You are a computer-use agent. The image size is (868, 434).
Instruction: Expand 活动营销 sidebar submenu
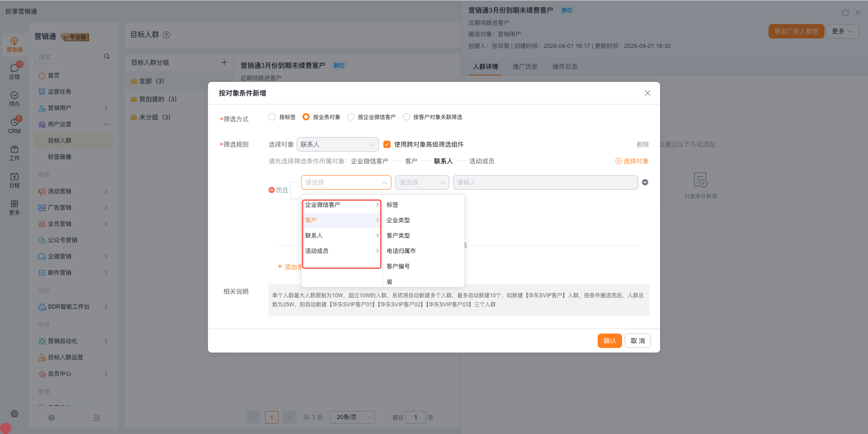[x=106, y=191]
